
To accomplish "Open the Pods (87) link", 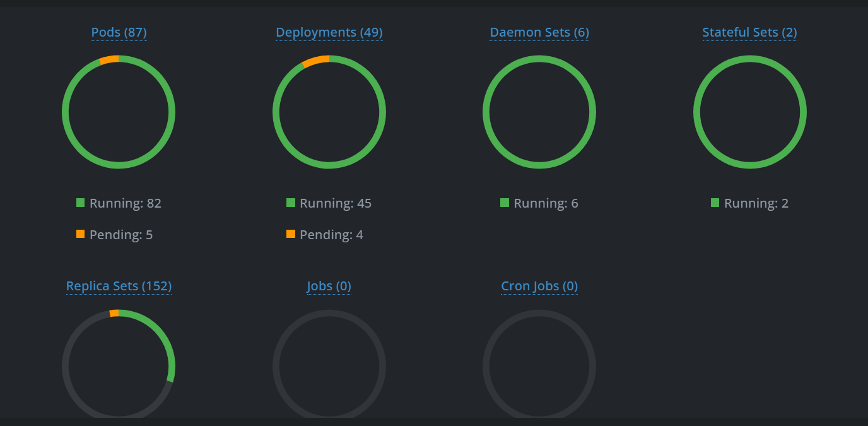I will point(119,32).
